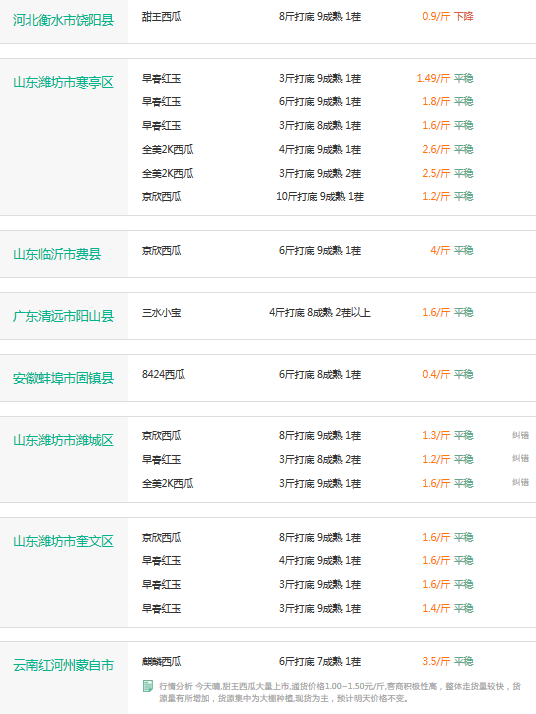This screenshot has height=714, width=536.
Task: Select 麒麟西瓜 variety name
Action: (x=162, y=662)
